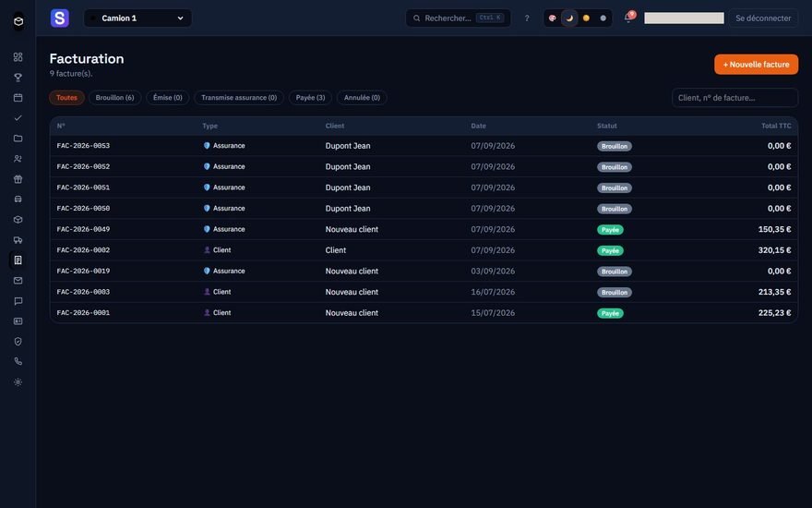Image resolution: width=812 pixels, height=508 pixels.
Task: Open invoice FAC-2026-0019
Action: pos(424,272)
